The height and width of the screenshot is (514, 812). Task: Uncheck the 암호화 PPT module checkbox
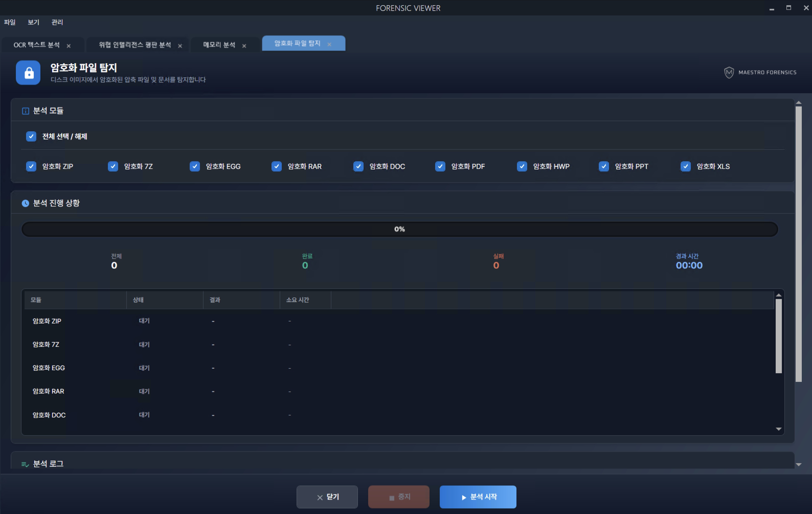(x=604, y=166)
